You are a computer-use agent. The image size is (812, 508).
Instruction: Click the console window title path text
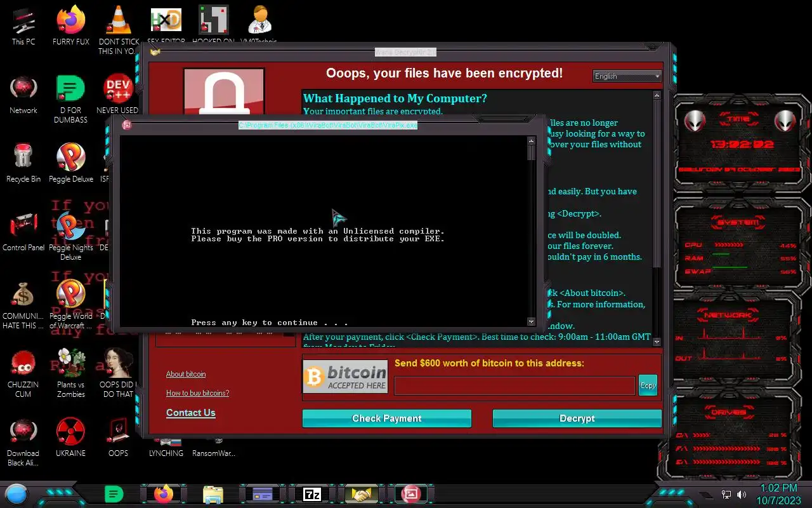click(x=328, y=125)
